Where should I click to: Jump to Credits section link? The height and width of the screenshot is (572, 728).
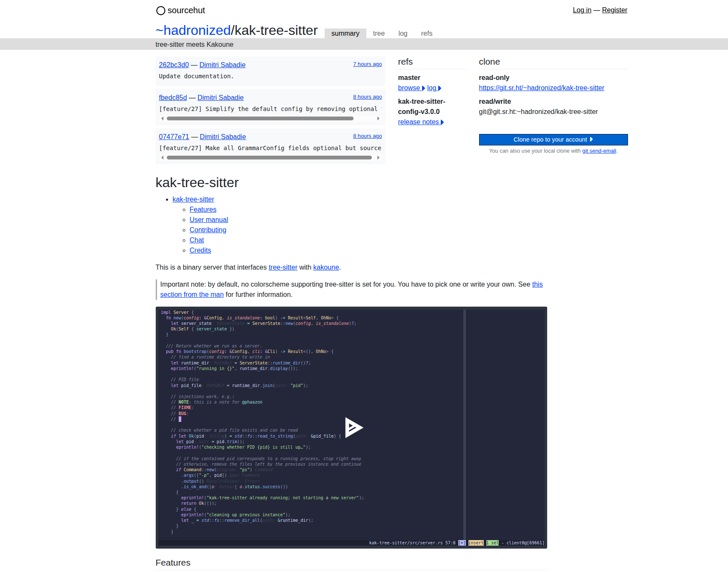click(x=200, y=250)
